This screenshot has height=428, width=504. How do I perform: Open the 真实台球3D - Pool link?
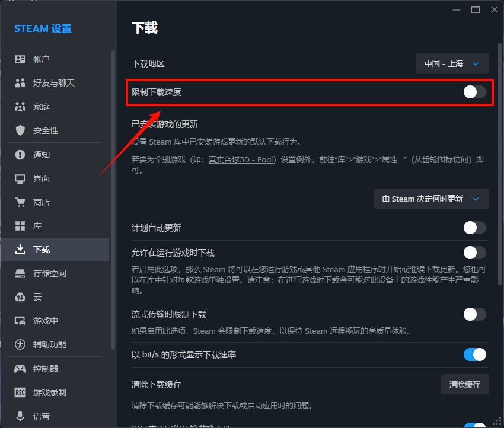(x=241, y=159)
